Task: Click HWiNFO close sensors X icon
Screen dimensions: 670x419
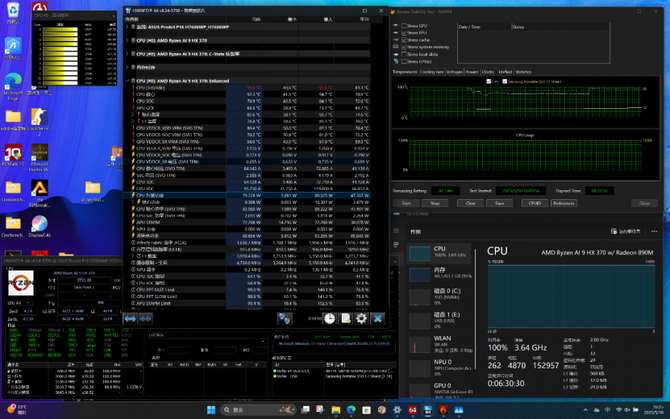Action: tap(377, 318)
